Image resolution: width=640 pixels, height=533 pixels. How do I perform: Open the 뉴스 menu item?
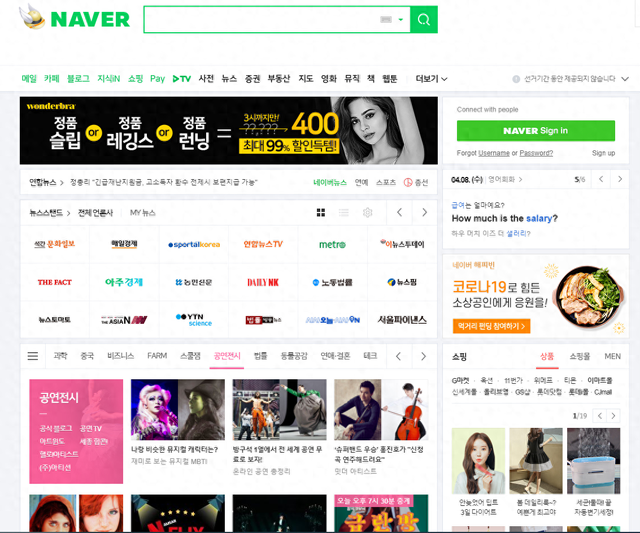coord(229,79)
